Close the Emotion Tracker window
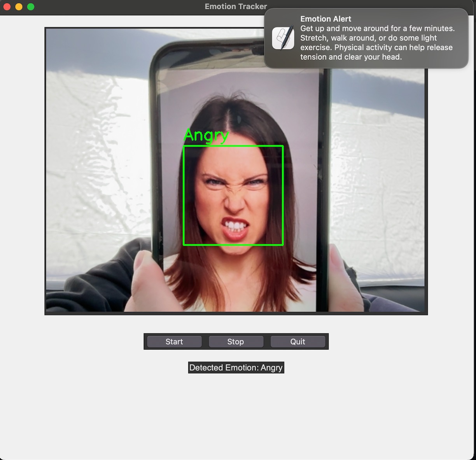The width and height of the screenshot is (476, 460). (7, 7)
